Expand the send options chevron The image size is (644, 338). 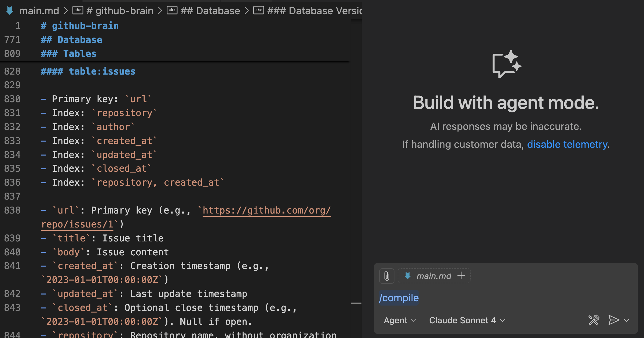(626, 320)
